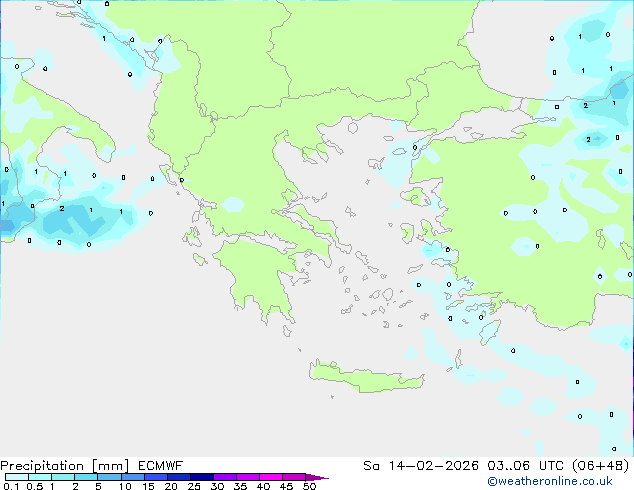Click the 2–5 mm legend color swatch
The height and width of the screenshot is (490, 634).
(86, 477)
